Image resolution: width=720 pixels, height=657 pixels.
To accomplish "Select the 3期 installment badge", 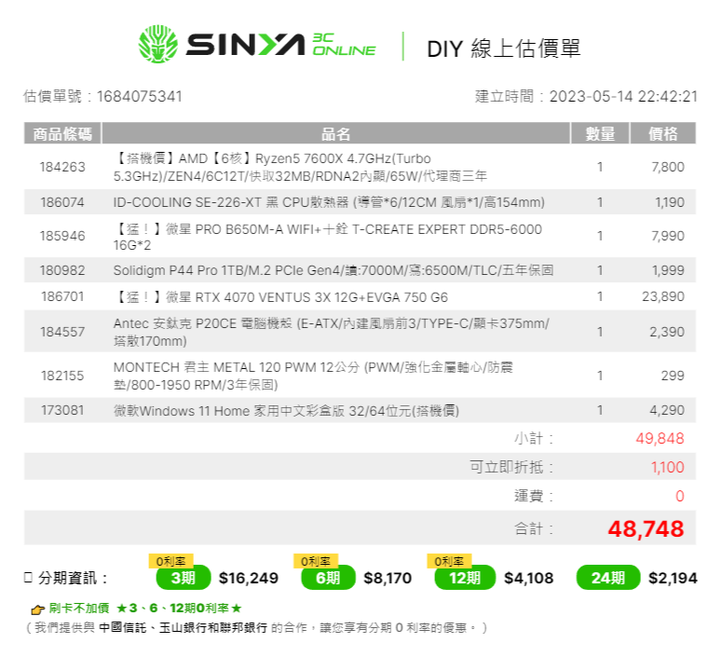I will pos(183,578).
